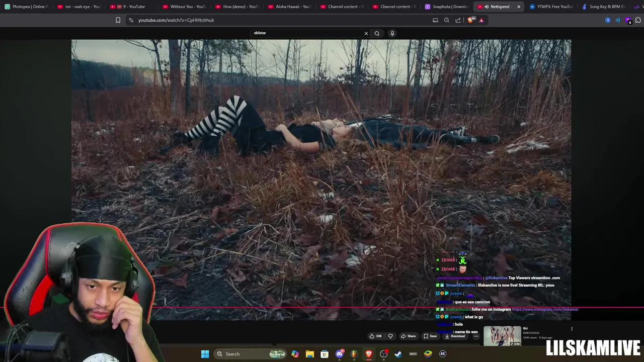Click the taskbar Search box

(x=250, y=354)
